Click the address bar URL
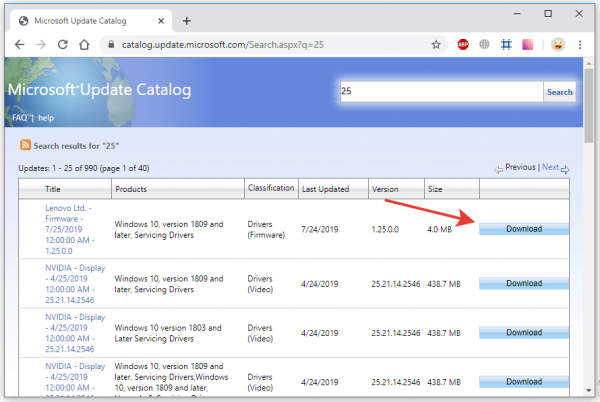Image resolution: width=600 pixels, height=402 pixels. [x=223, y=45]
